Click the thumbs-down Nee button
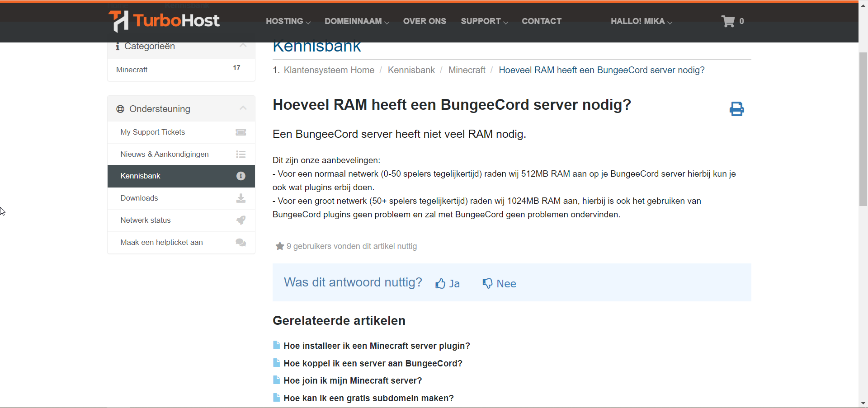Image resolution: width=868 pixels, height=408 pixels. [499, 283]
